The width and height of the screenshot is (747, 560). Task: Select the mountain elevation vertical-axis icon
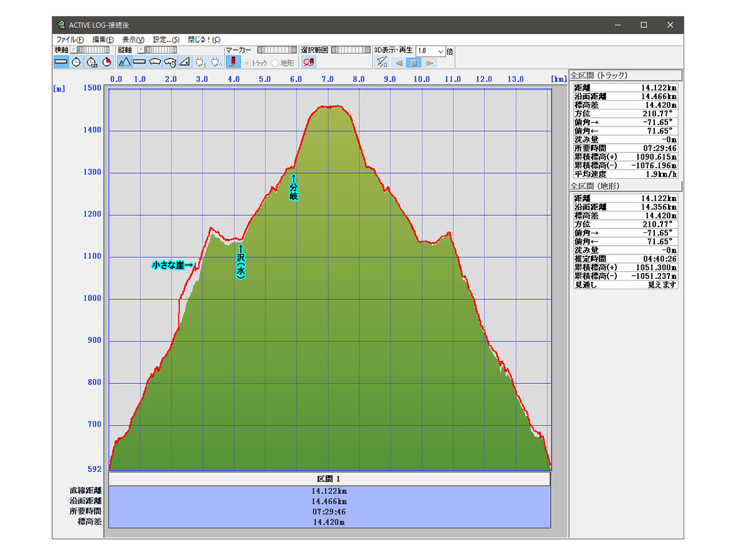[125, 62]
